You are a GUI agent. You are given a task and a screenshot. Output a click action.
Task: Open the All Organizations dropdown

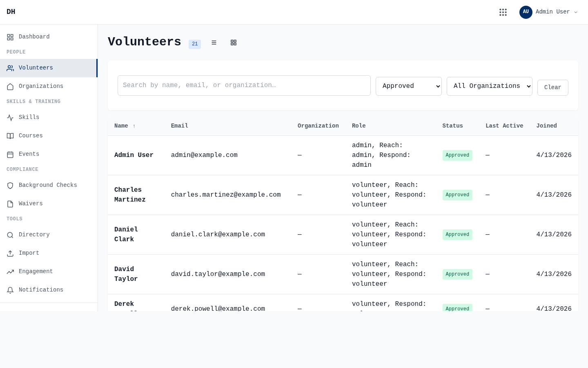[490, 86]
